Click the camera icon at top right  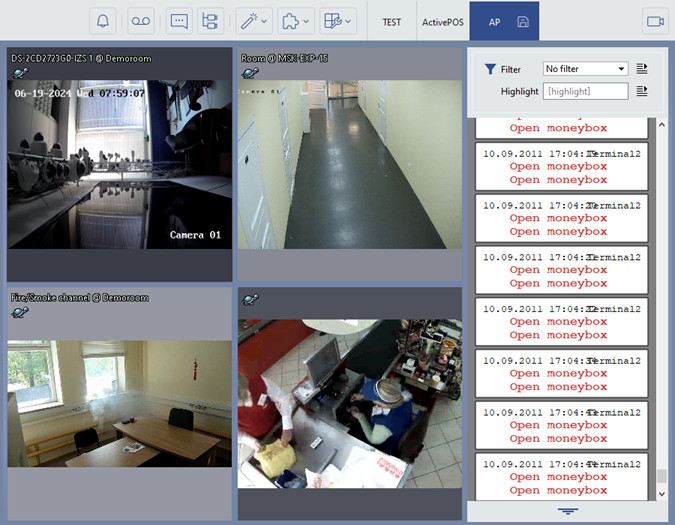pyautogui.click(x=656, y=21)
